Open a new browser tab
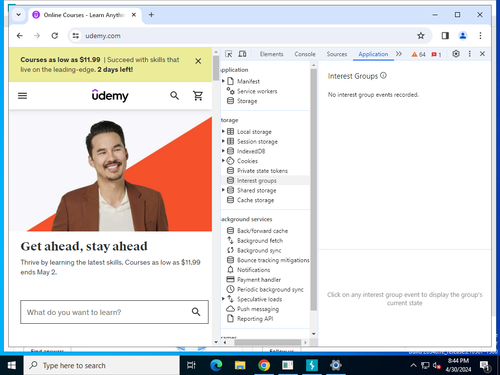Viewport: 500px width, 375px height. click(151, 15)
